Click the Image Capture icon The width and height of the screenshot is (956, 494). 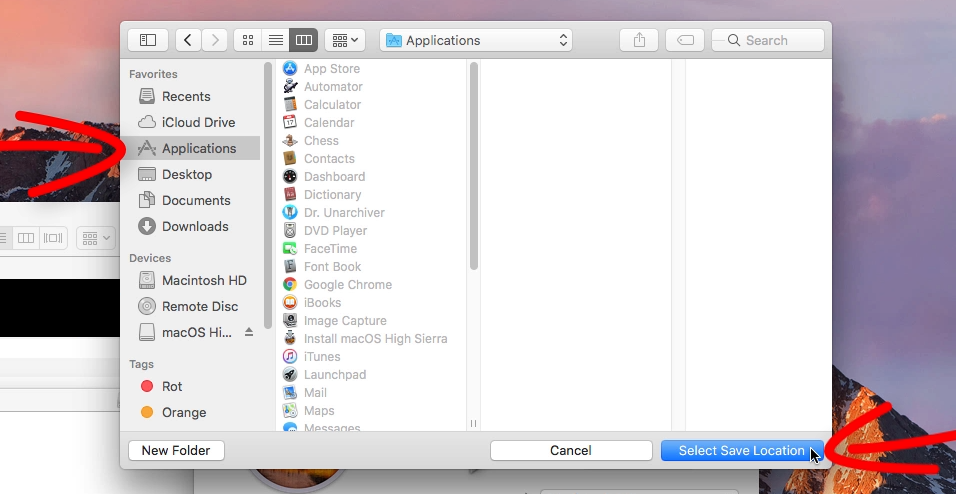(x=290, y=320)
